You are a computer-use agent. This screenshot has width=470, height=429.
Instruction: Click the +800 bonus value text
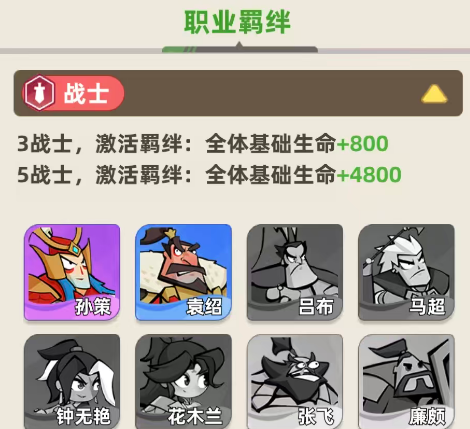click(x=362, y=144)
